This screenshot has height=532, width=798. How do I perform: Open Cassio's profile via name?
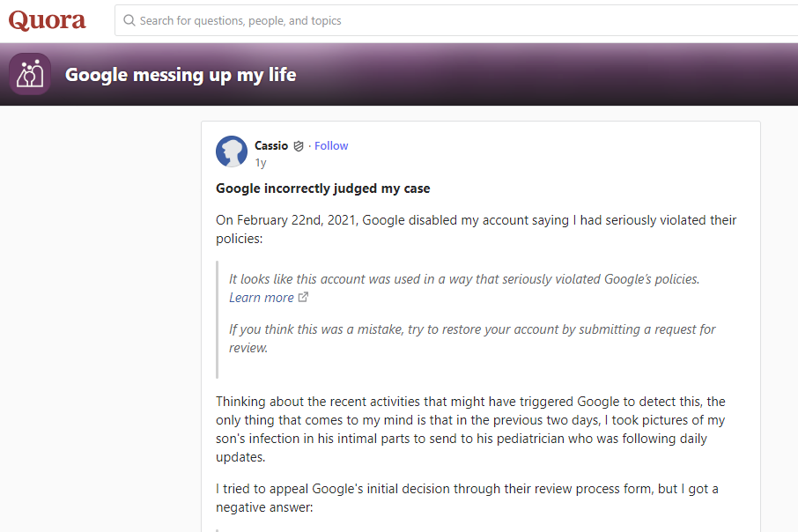[271, 146]
